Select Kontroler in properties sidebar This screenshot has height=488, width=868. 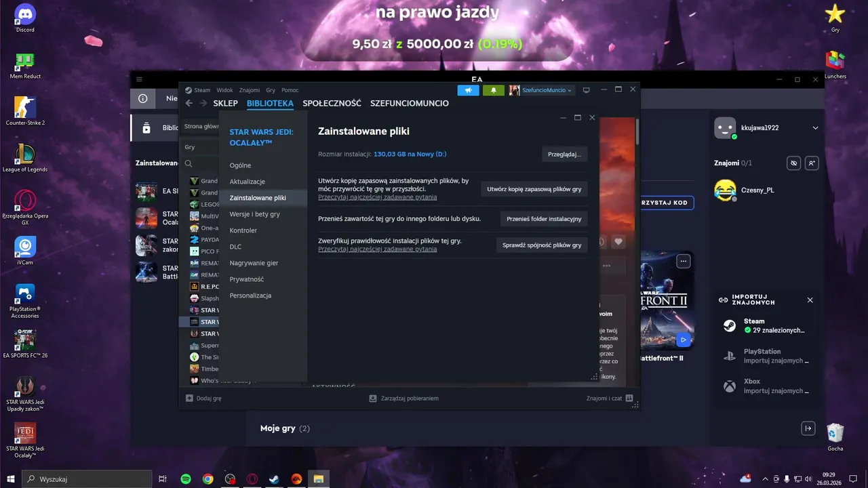263,230
